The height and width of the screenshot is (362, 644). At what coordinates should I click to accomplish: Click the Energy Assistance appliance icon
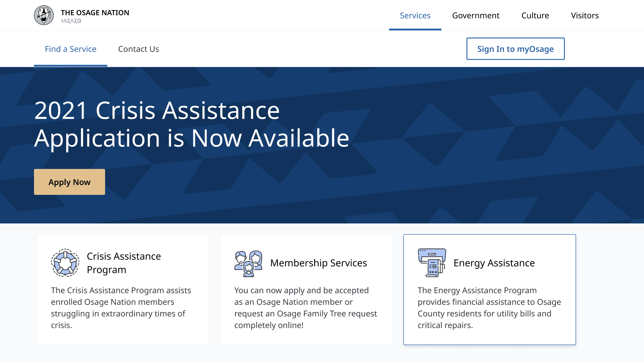(x=432, y=263)
